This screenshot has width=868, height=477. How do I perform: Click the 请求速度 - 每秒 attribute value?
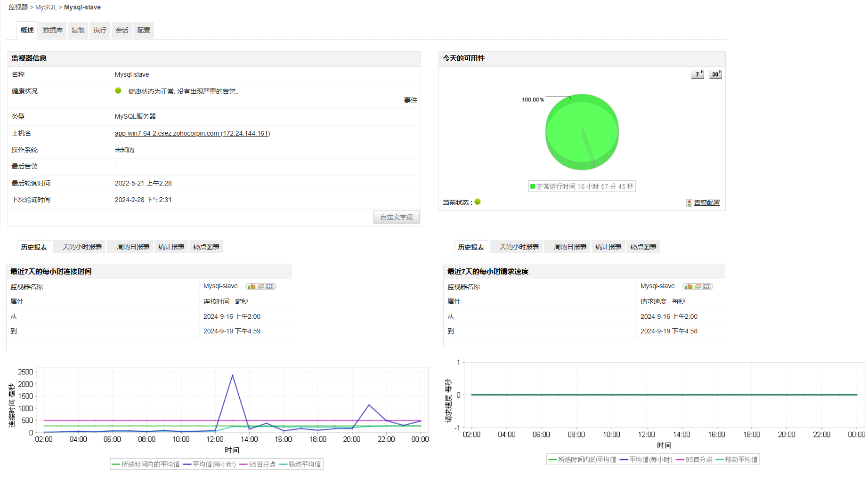663,301
